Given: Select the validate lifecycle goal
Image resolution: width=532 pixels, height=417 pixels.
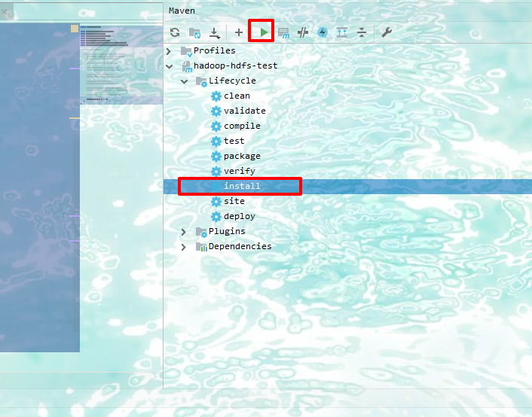Looking at the screenshot, I should point(245,111).
